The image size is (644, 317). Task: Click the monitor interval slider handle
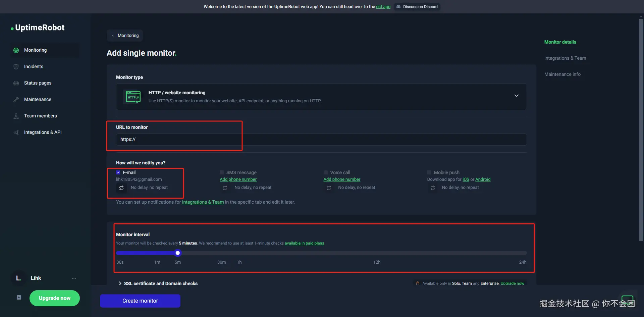pos(178,253)
